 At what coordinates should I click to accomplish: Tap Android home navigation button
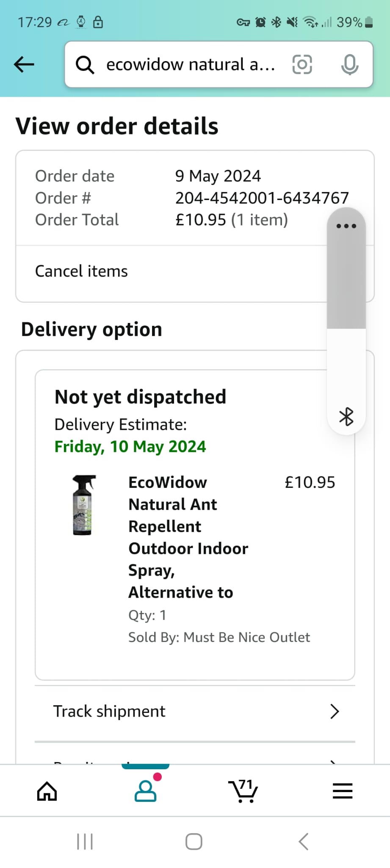[194, 842]
